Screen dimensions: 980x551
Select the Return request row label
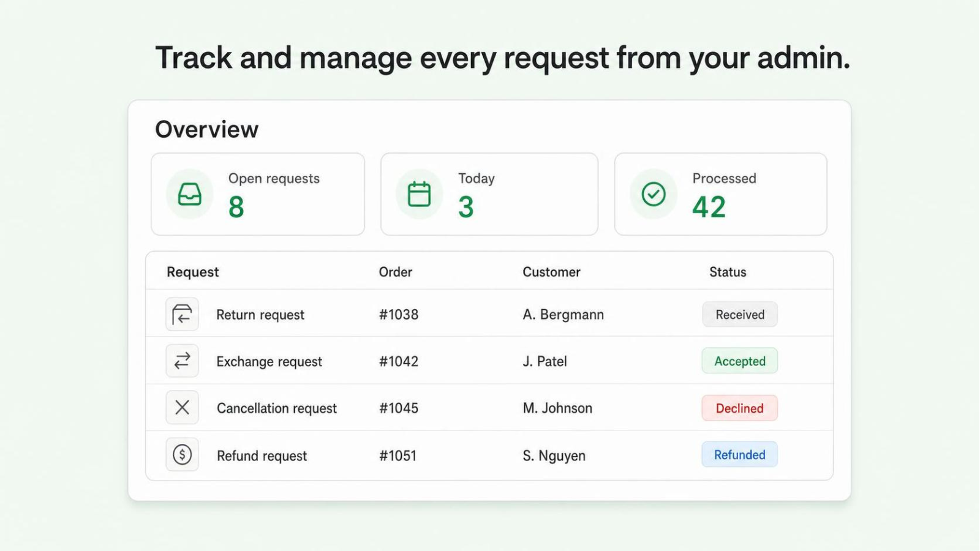click(260, 315)
